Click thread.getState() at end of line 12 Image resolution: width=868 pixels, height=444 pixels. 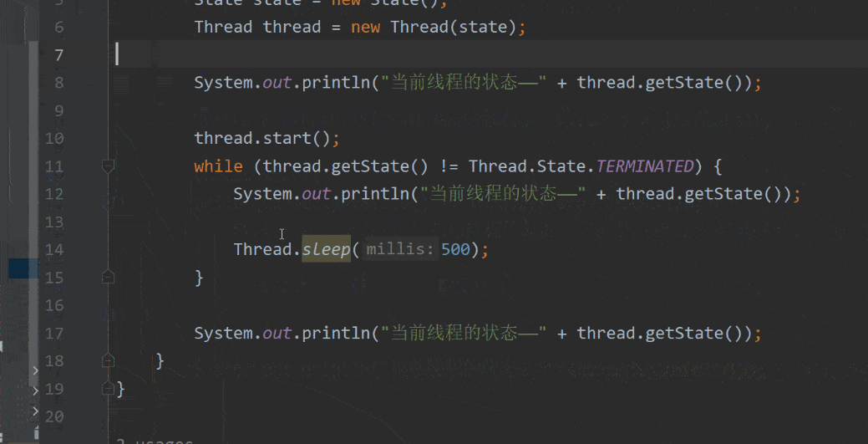[698, 193]
